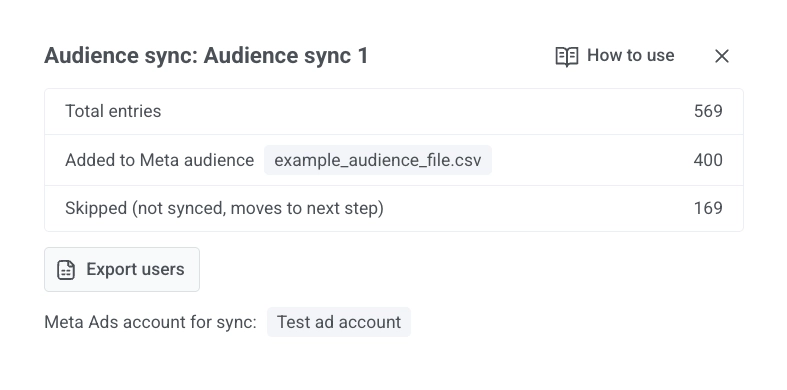Screen dimensions: 787x390
Task: Click the Total entries label
Action: click(113, 111)
